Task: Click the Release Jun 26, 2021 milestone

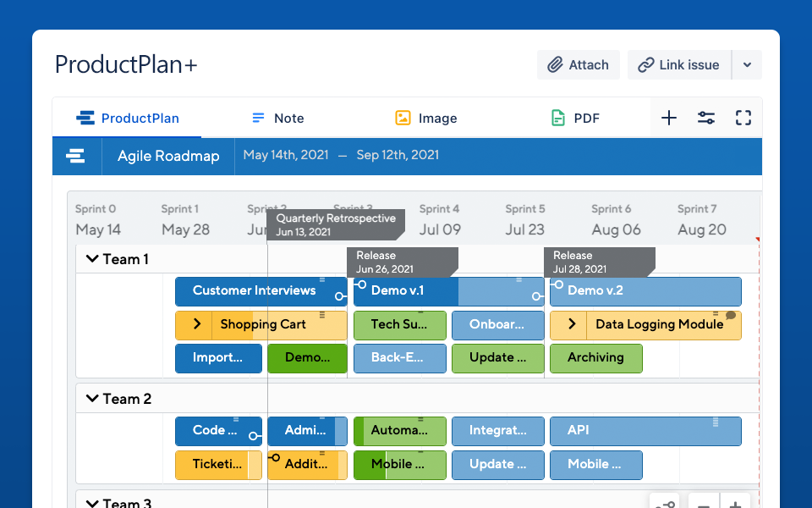Action: [403, 262]
